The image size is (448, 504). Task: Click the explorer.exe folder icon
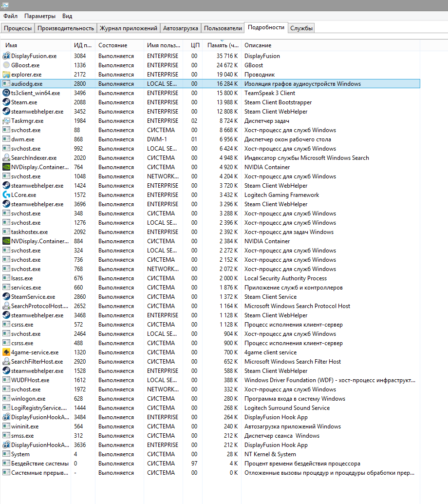tap(6, 75)
